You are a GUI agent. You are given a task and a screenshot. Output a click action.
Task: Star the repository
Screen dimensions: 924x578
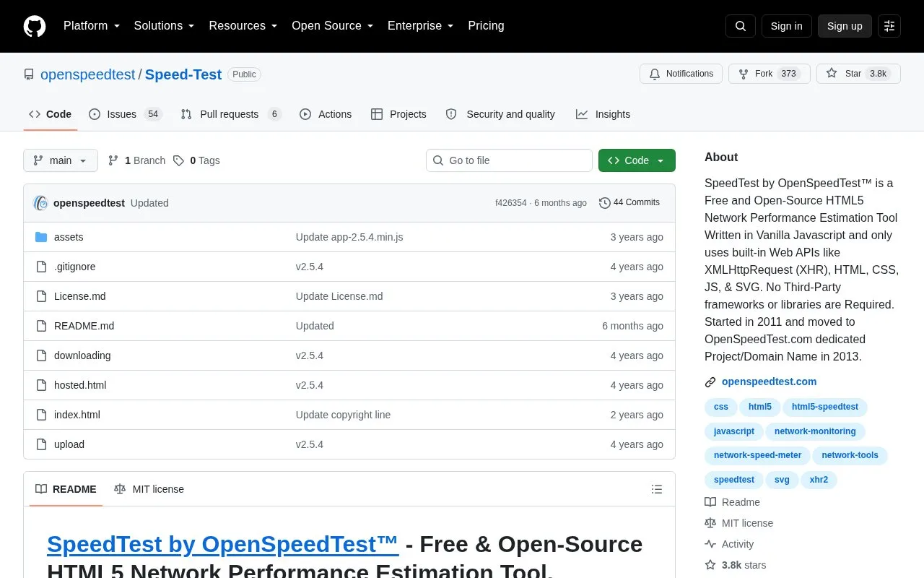click(858, 74)
